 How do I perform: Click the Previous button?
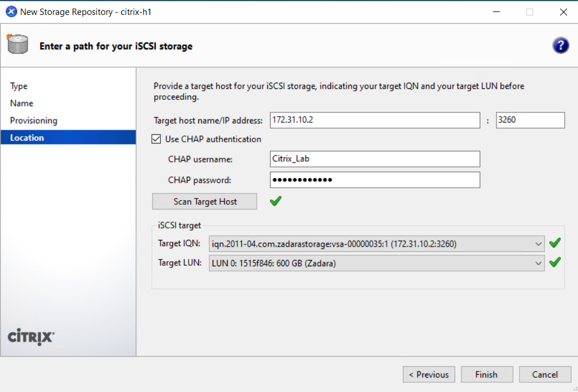tap(429, 374)
